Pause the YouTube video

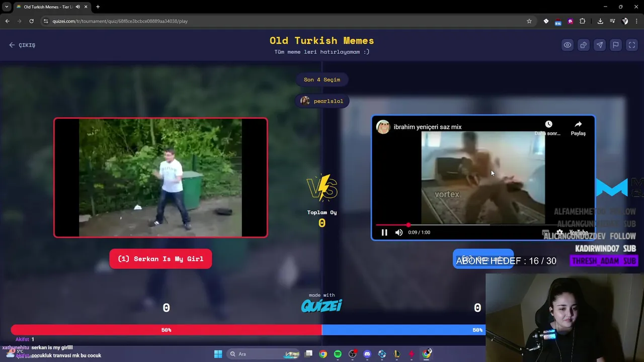[384, 232]
